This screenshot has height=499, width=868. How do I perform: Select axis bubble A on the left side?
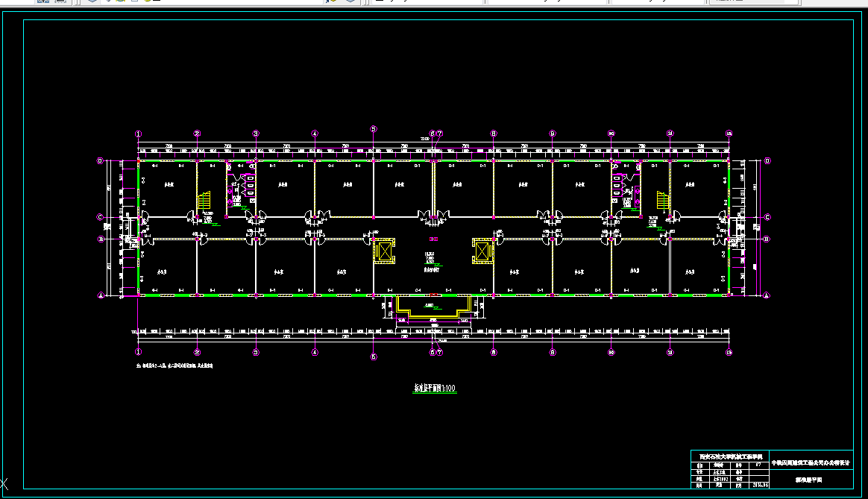[101, 295]
